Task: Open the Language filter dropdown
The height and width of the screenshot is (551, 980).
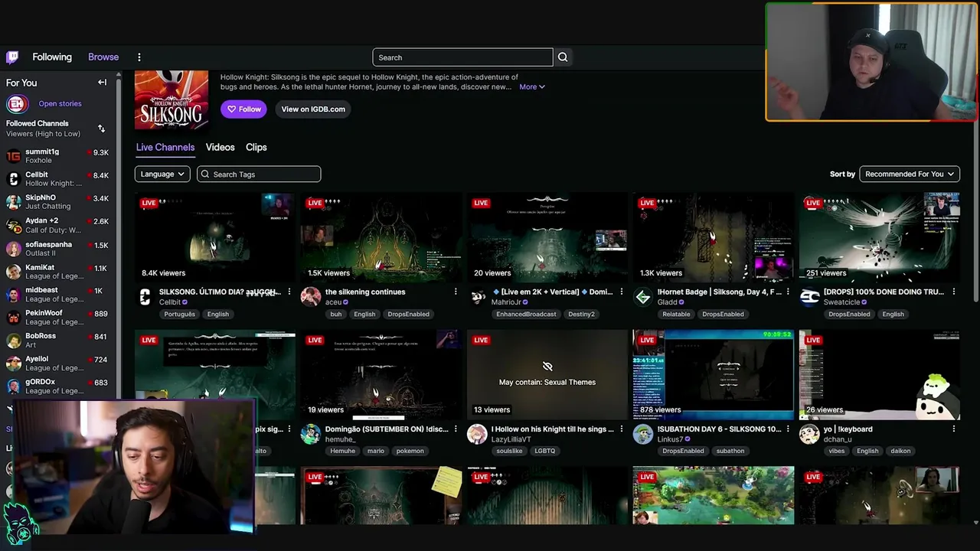Action: [x=162, y=174]
